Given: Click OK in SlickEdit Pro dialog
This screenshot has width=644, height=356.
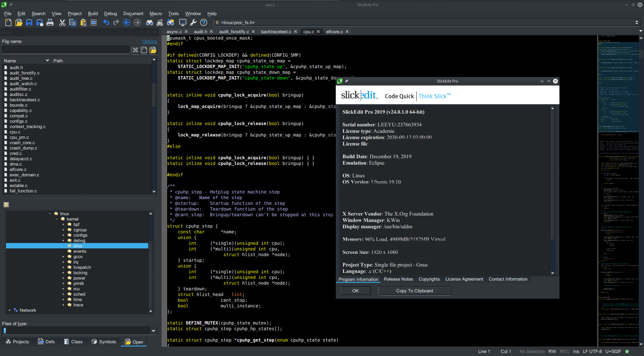Looking at the screenshot, I should [x=356, y=291].
